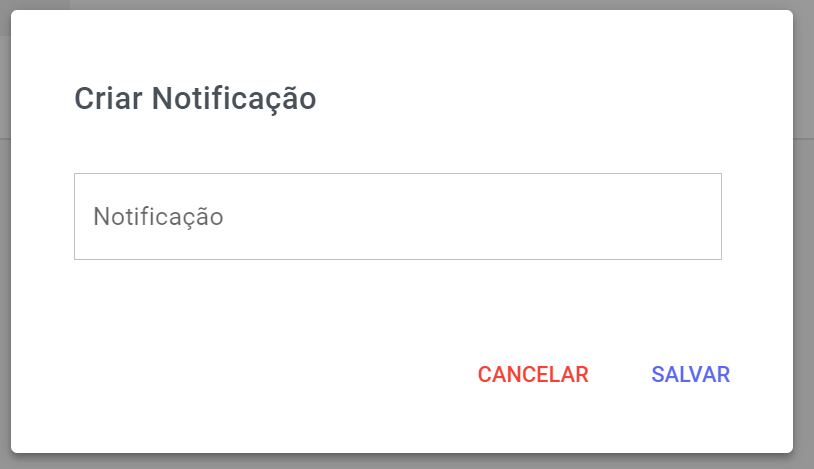Viewport: 814px width, 469px height.
Task: Click inside the outlined notification text field
Action: (x=397, y=216)
